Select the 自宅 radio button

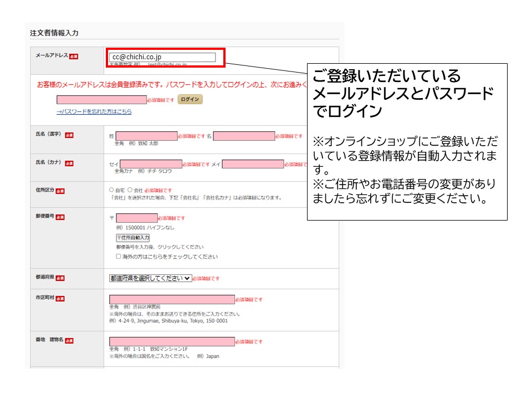point(111,190)
